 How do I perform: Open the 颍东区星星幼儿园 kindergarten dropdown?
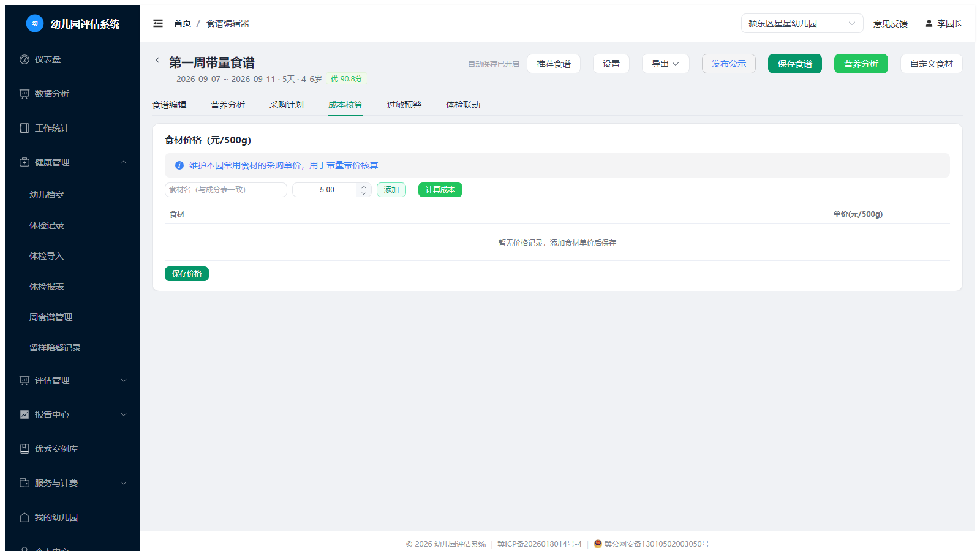802,23
